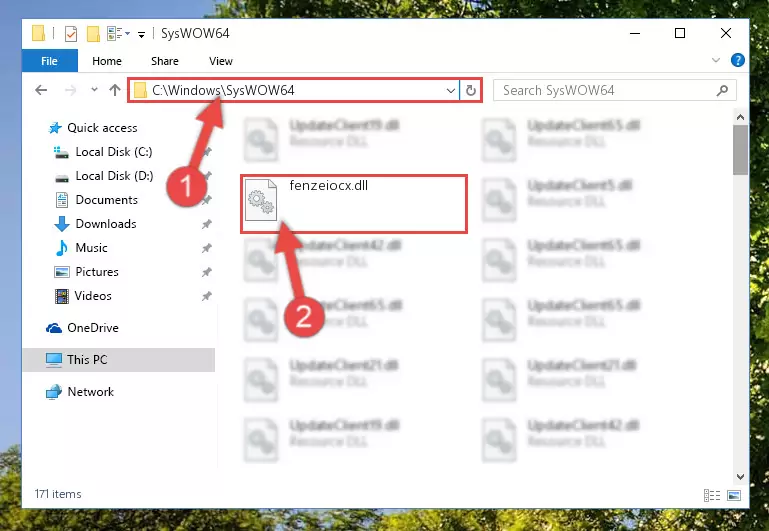This screenshot has width=769, height=531.
Task: Click the address bar path C:\Windows\SysWOW64
Action: pos(223,90)
